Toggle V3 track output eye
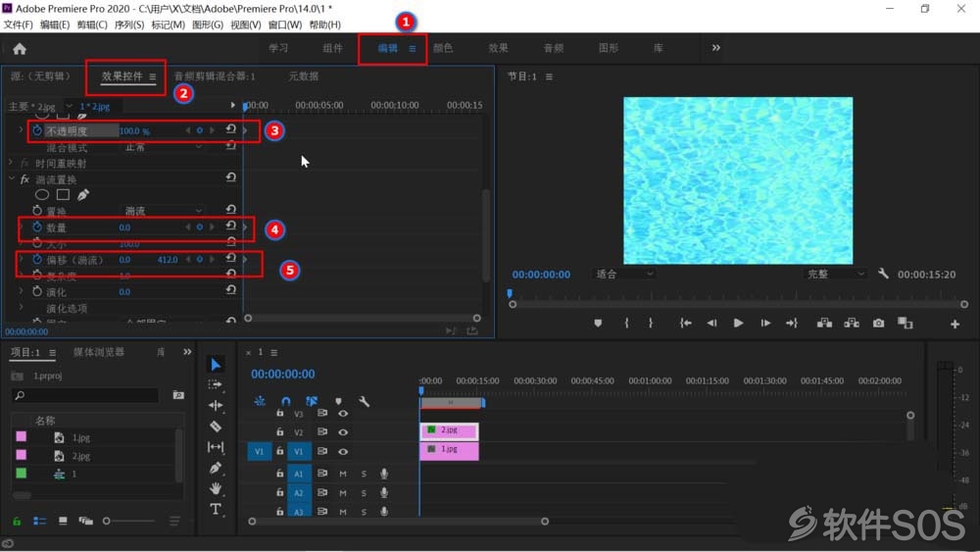Image resolution: width=980 pixels, height=552 pixels. [x=343, y=413]
